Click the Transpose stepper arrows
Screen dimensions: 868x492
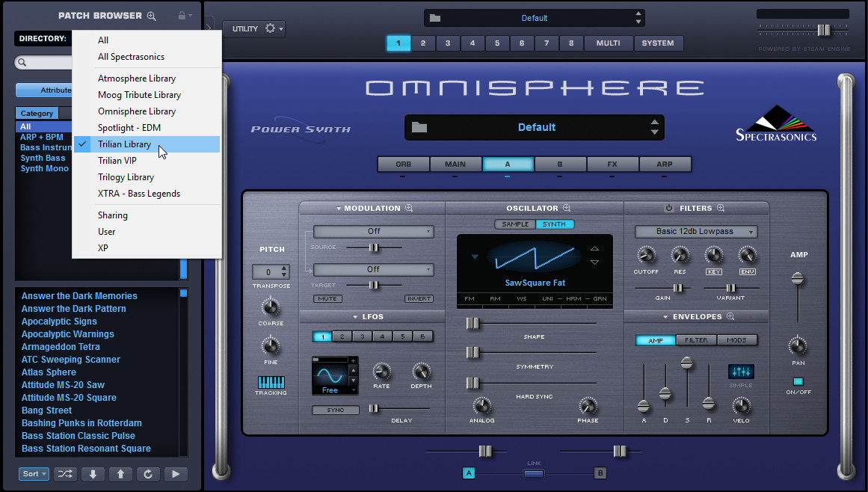click(284, 271)
